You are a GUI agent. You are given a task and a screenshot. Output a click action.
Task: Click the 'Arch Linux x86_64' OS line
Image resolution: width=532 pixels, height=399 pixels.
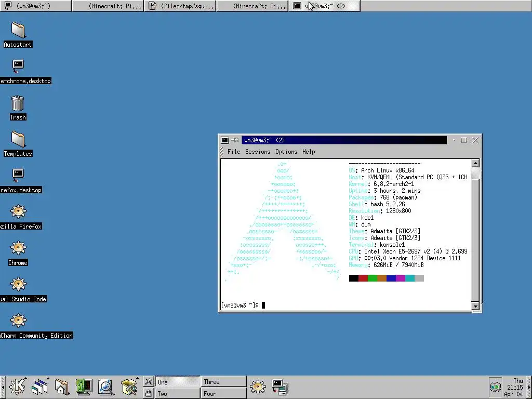pyautogui.click(x=382, y=170)
